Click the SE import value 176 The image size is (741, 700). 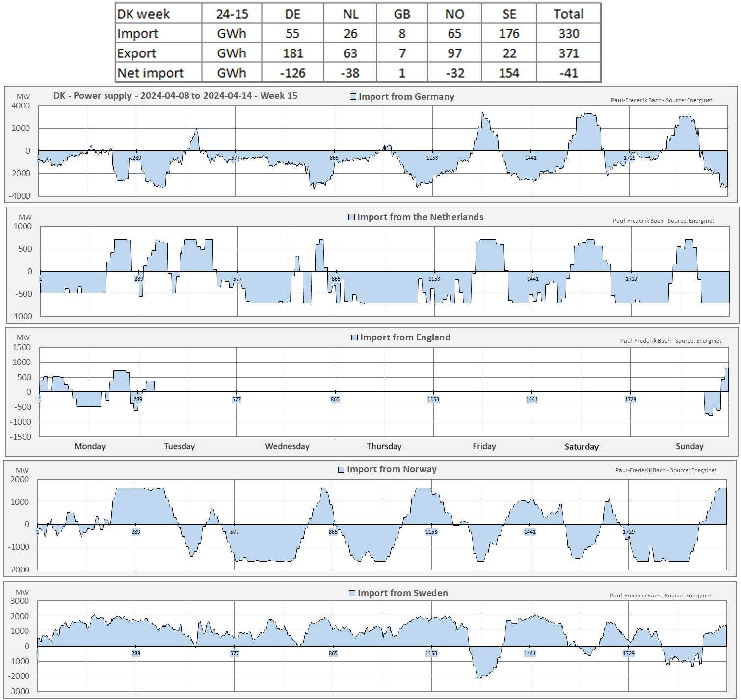pyautogui.click(x=509, y=33)
